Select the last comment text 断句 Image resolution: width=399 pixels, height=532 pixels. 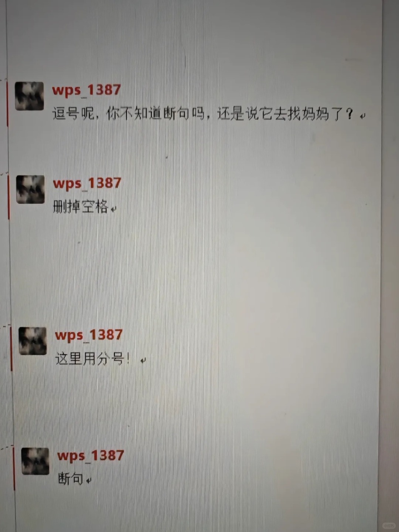71,478
